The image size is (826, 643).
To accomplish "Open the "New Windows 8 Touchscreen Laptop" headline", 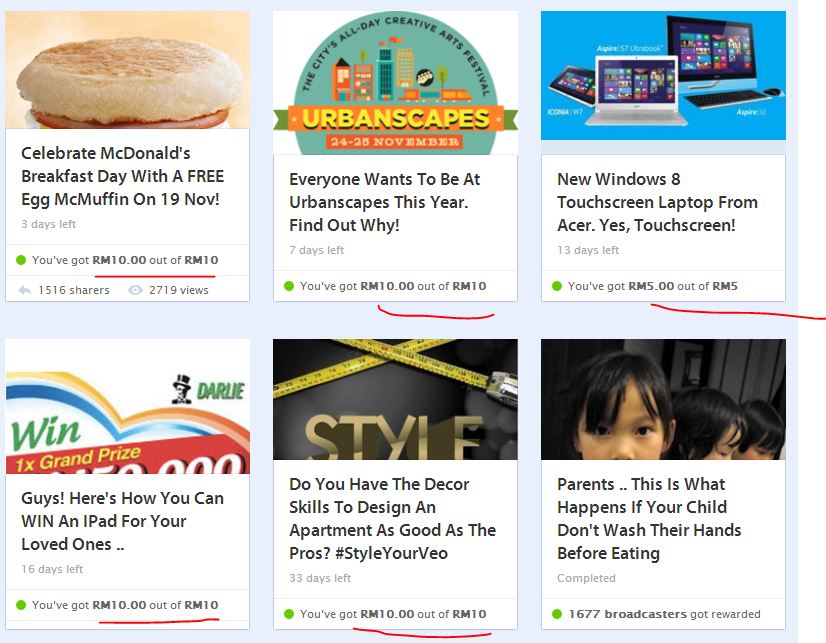I will point(657,202).
